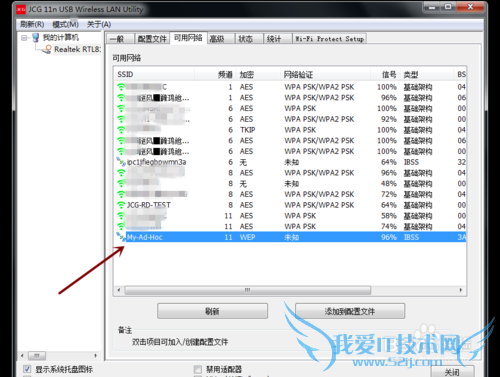Close the JCG utility window
Screen dimensions: 500x377
pyautogui.click(x=471, y=7)
